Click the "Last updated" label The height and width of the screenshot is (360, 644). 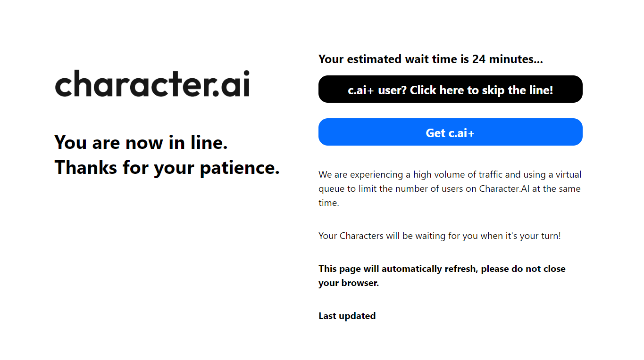click(x=347, y=316)
